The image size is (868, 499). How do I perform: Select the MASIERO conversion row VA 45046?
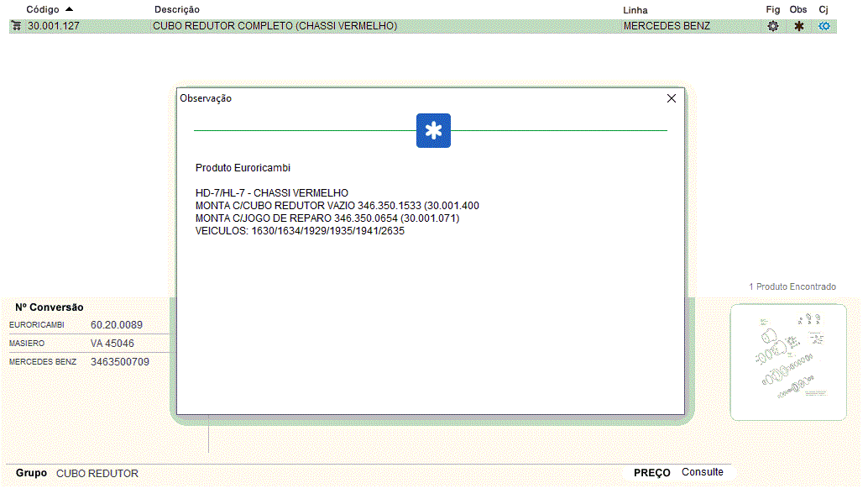pyautogui.click(x=112, y=344)
